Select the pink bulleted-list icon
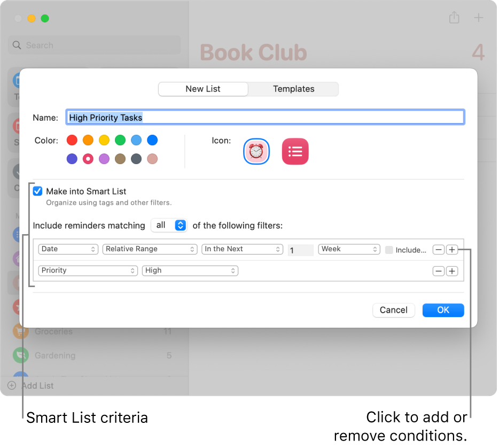Screen dimensions: 499x448 click(x=295, y=151)
